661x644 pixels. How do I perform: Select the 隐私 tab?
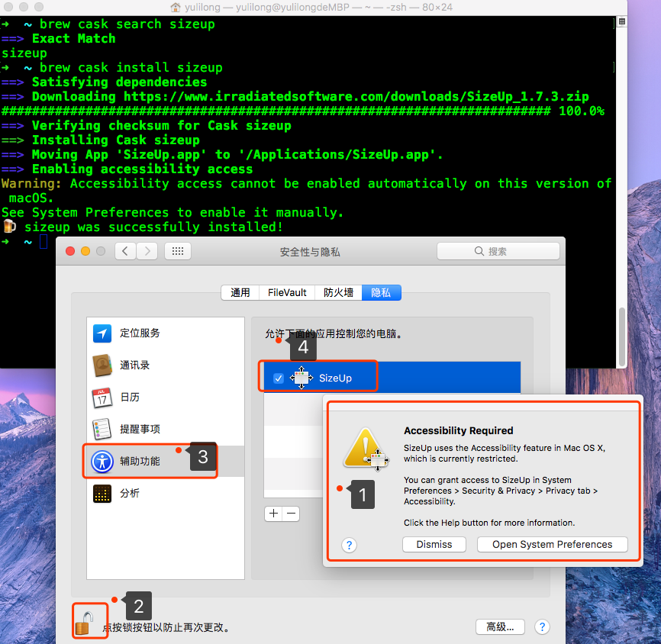pos(381,292)
